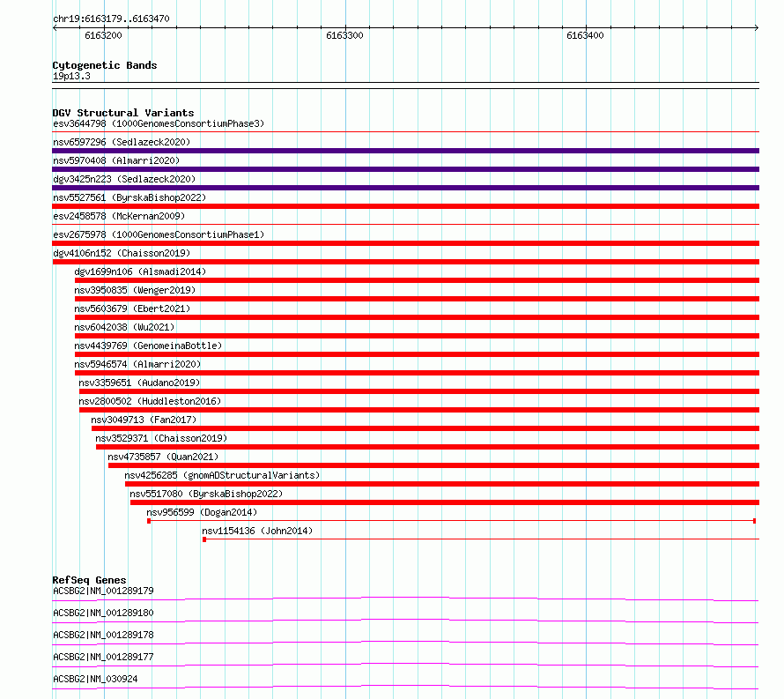Click nsv6042038 (Wu2021) label

pyautogui.click(x=124, y=327)
